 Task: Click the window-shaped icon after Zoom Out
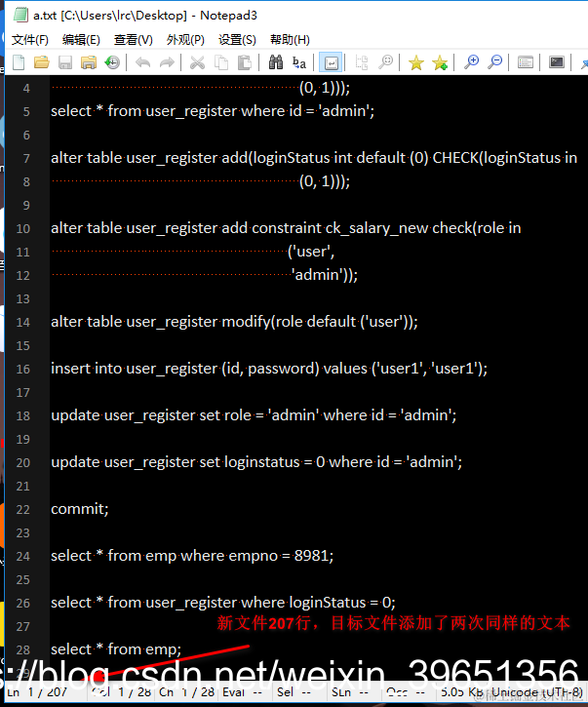(526, 62)
